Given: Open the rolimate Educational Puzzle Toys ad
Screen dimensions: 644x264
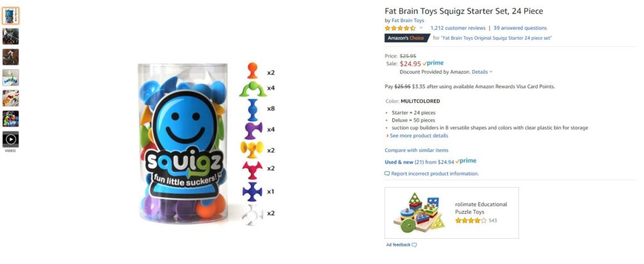Looking at the screenshot, I should [452, 212].
